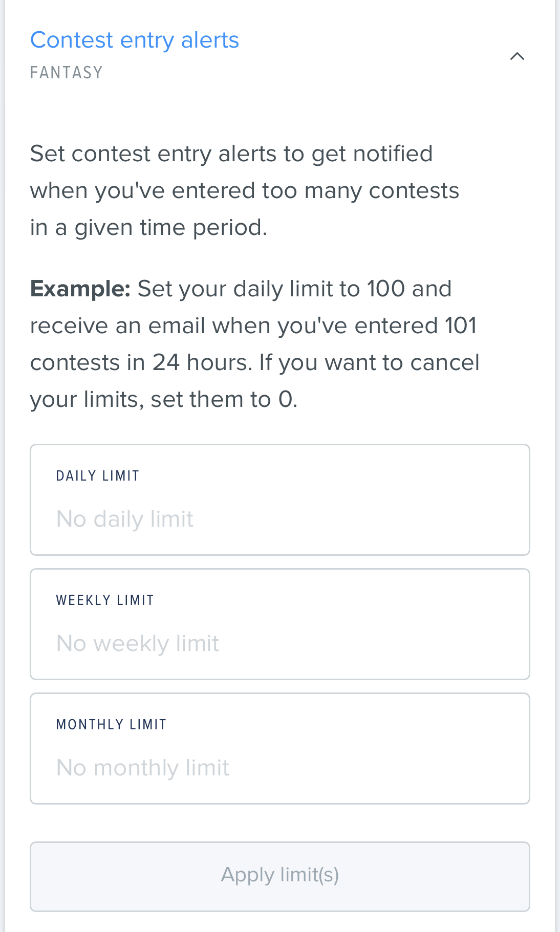Tap the blue Contest entry alerts heading
Image resolution: width=560 pixels, height=932 pixels.
pyautogui.click(x=134, y=39)
